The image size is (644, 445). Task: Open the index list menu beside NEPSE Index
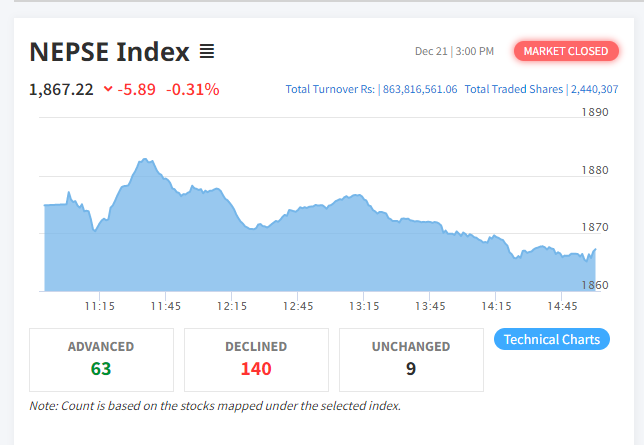tap(207, 51)
